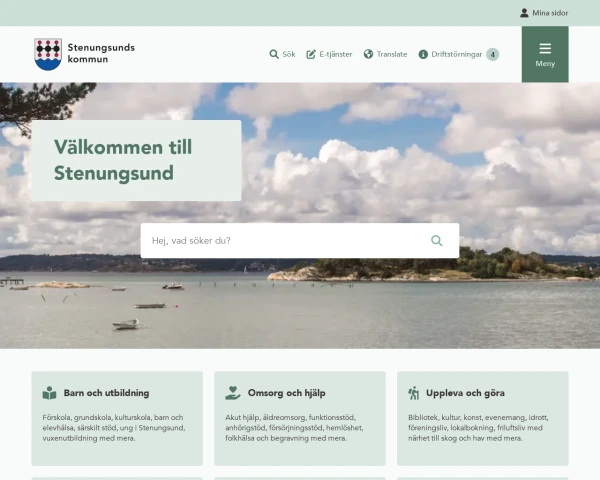
Task: Click the Omsorg och hjälp heart-hand icon
Action: click(x=233, y=393)
